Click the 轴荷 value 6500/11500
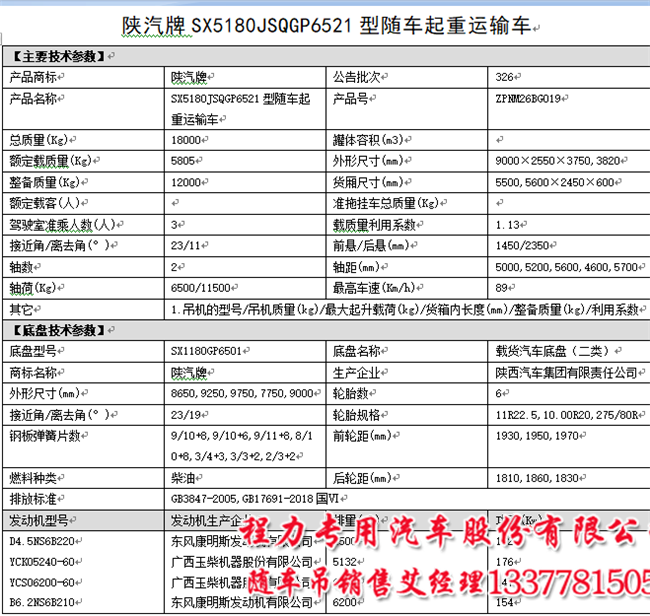 [199, 290]
